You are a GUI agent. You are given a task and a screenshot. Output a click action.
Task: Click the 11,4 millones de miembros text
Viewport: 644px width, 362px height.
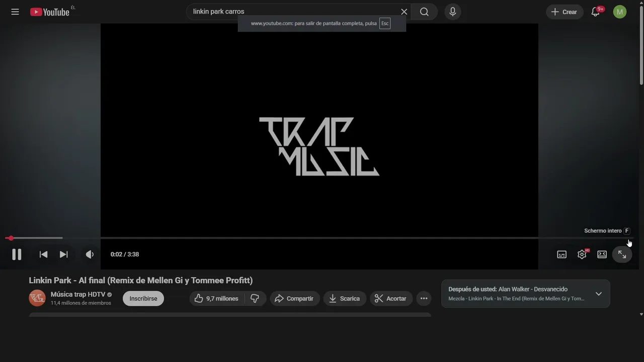point(81,303)
